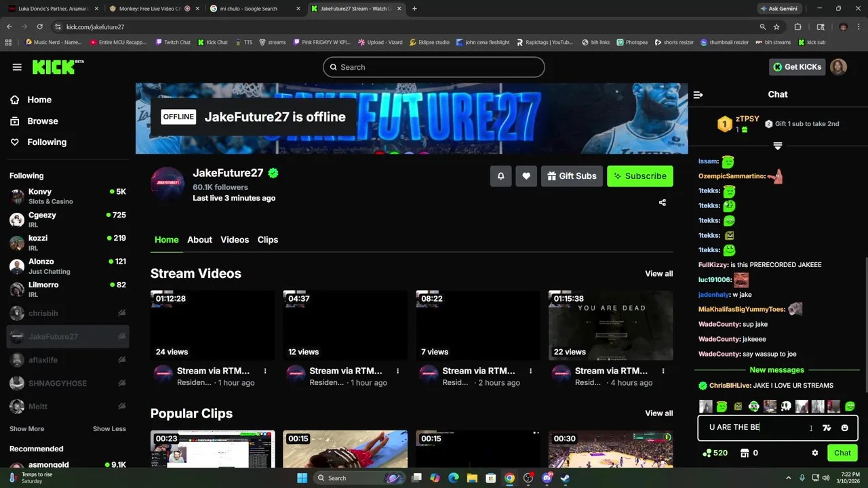Switch to the Clips tab
Image resolution: width=868 pixels, height=488 pixels.
pos(268,239)
